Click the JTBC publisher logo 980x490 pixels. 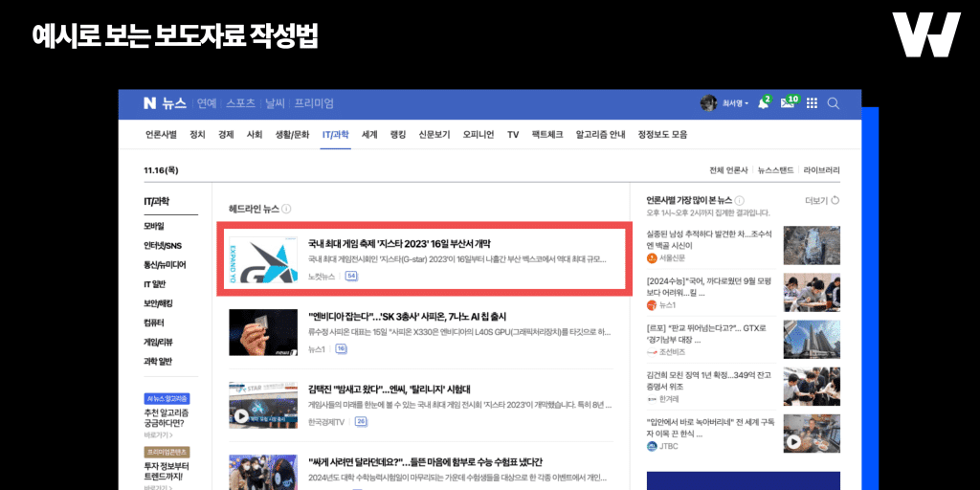[652, 446]
